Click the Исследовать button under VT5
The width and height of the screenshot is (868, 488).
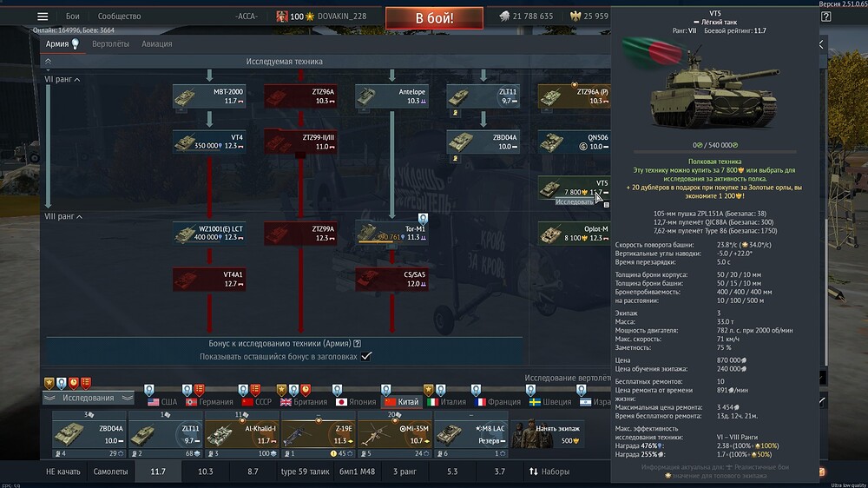[574, 201]
